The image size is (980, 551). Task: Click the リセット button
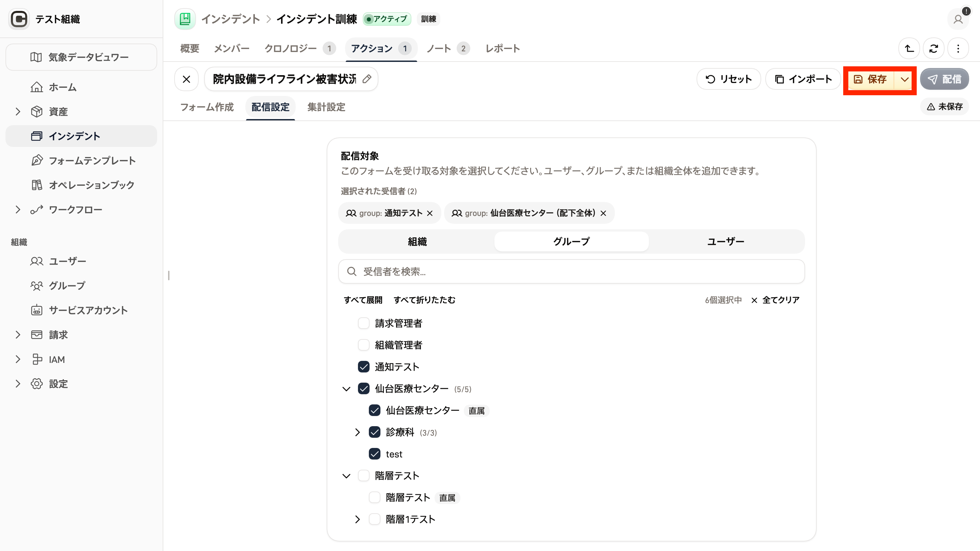tap(729, 79)
